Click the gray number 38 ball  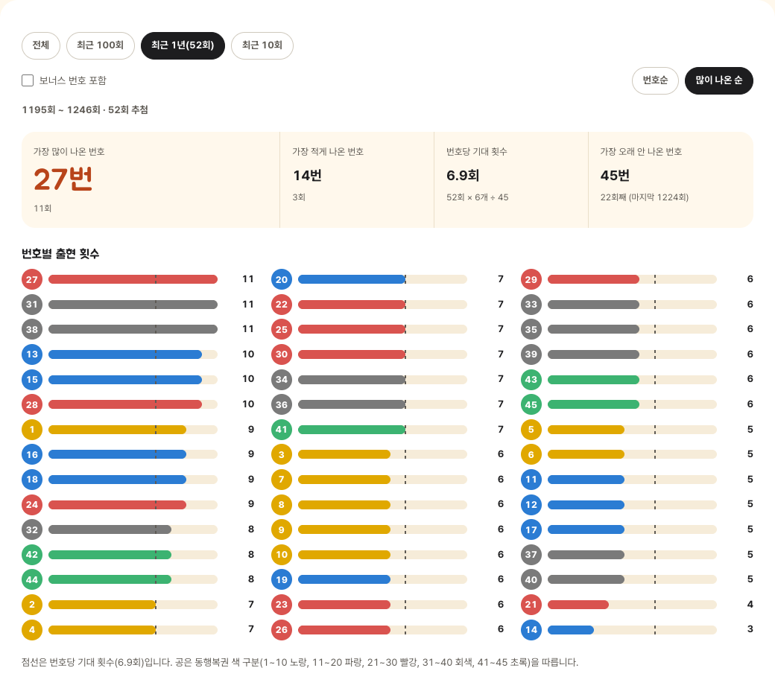32,329
